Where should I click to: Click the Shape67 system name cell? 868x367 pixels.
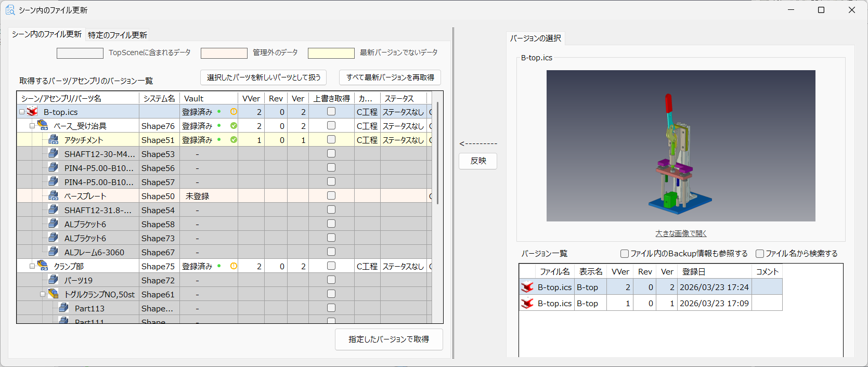point(159,252)
